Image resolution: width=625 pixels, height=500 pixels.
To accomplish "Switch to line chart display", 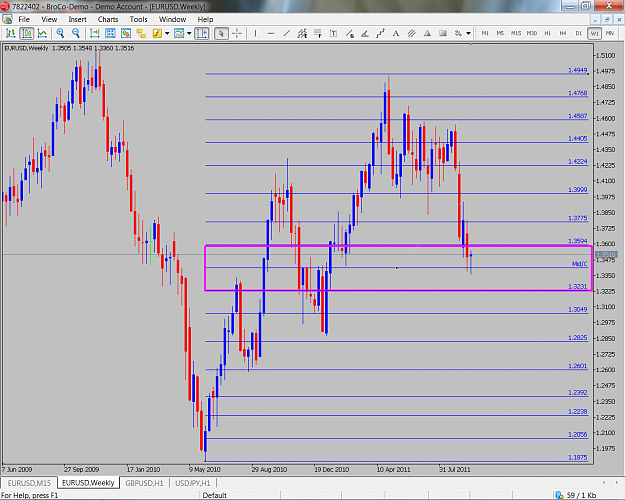I will pos(42,33).
